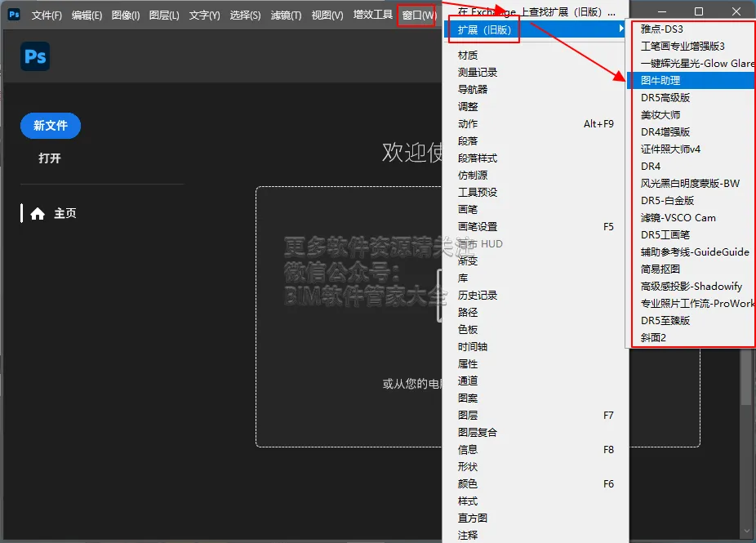
Task: Select DR4增强版 extension
Action: tap(692, 132)
